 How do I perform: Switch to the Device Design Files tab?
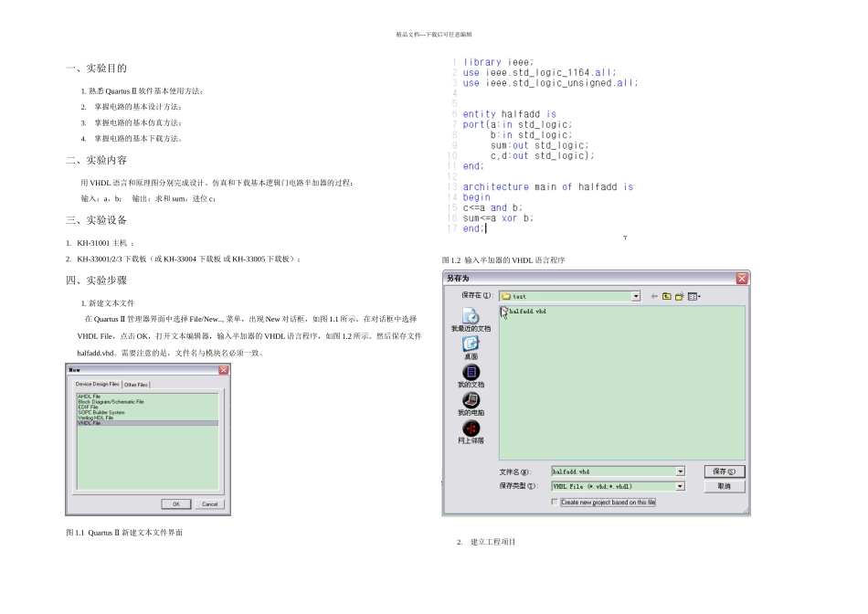pyautogui.click(x=97, y=384)
